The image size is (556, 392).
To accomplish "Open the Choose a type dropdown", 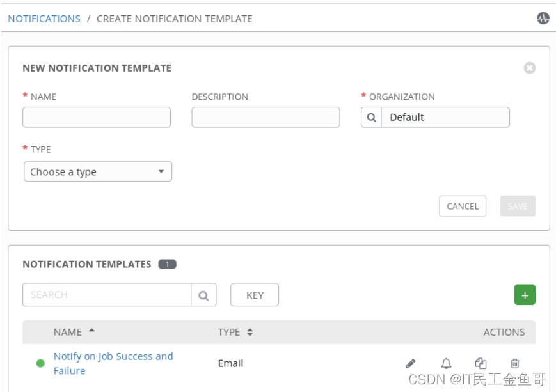I will pyautogui.click(x=98, y=171).
